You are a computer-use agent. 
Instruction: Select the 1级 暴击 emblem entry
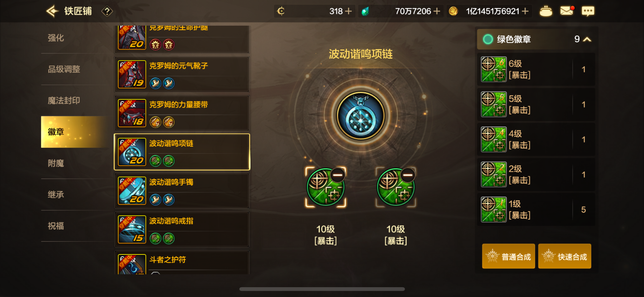pos(536,210)
